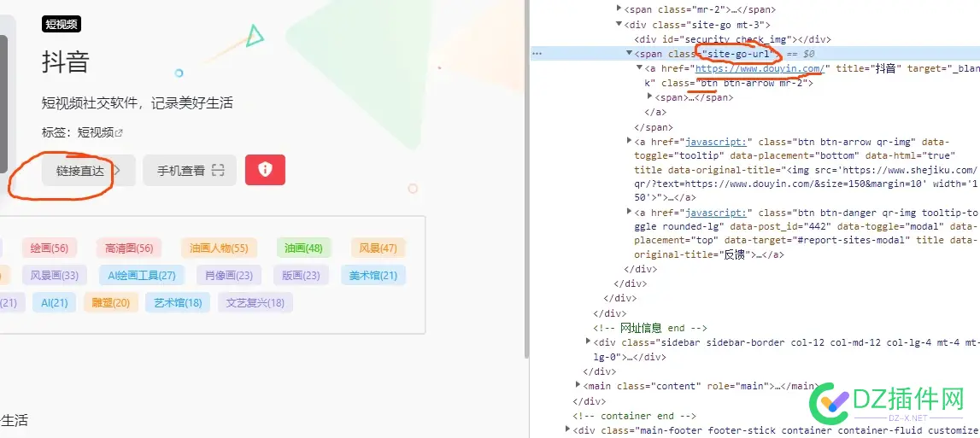
Task: Click the 手机查看 button
Action: (x=181, y=171)
